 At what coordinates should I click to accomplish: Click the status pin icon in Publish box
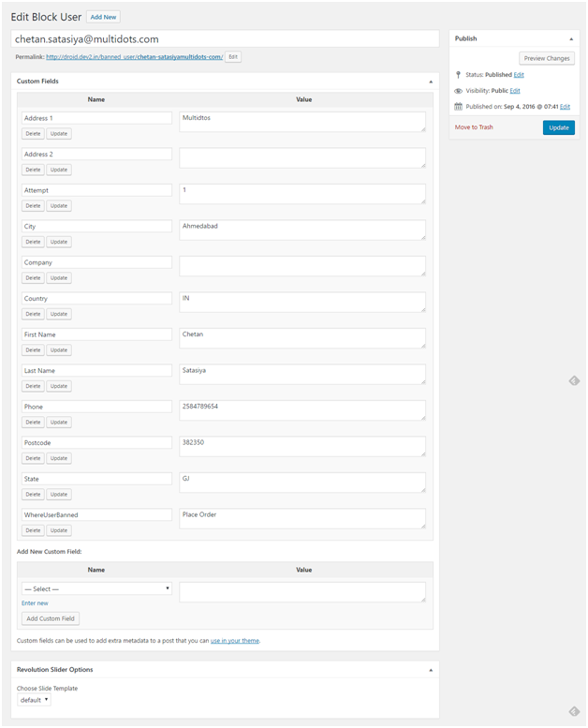click(x=458, y=75)
